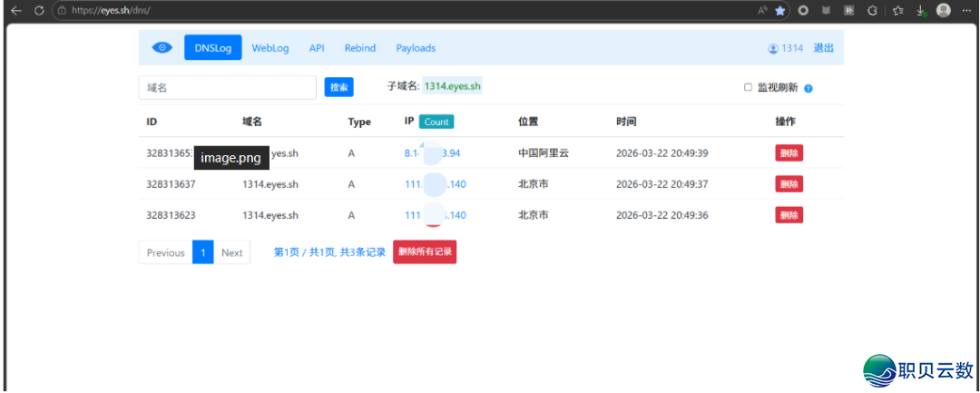Click the 搜索 search button

coord(338,87)
